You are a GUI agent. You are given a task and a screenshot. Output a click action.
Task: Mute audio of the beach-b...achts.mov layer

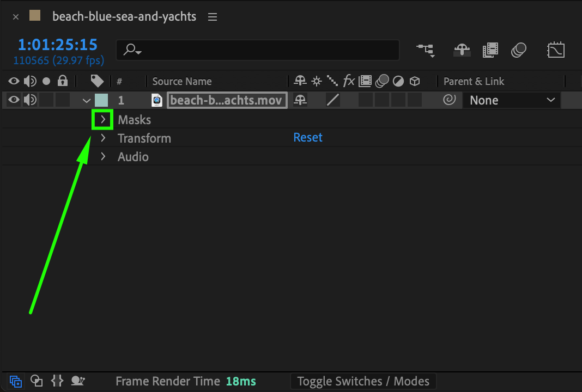30,100
